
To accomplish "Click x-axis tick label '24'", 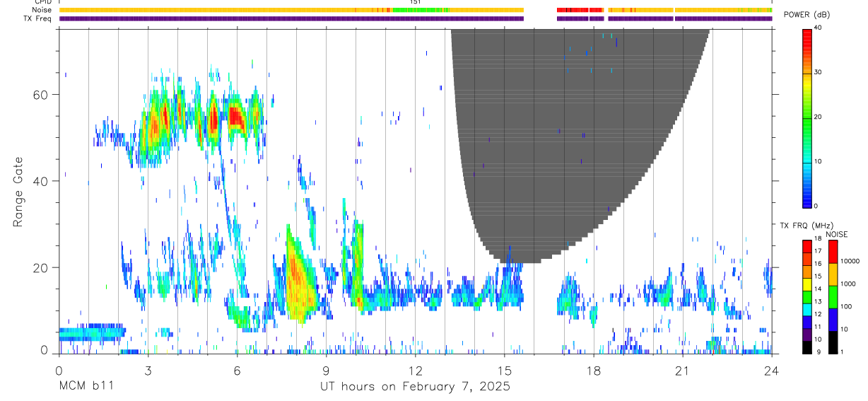I will click(771, 371).
